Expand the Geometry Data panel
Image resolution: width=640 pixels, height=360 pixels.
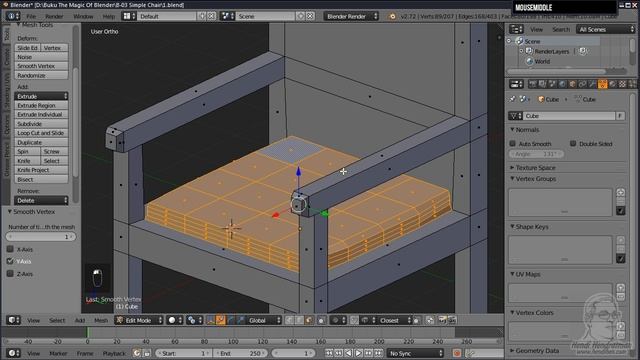pyautogui.click(x=534, y=351)
